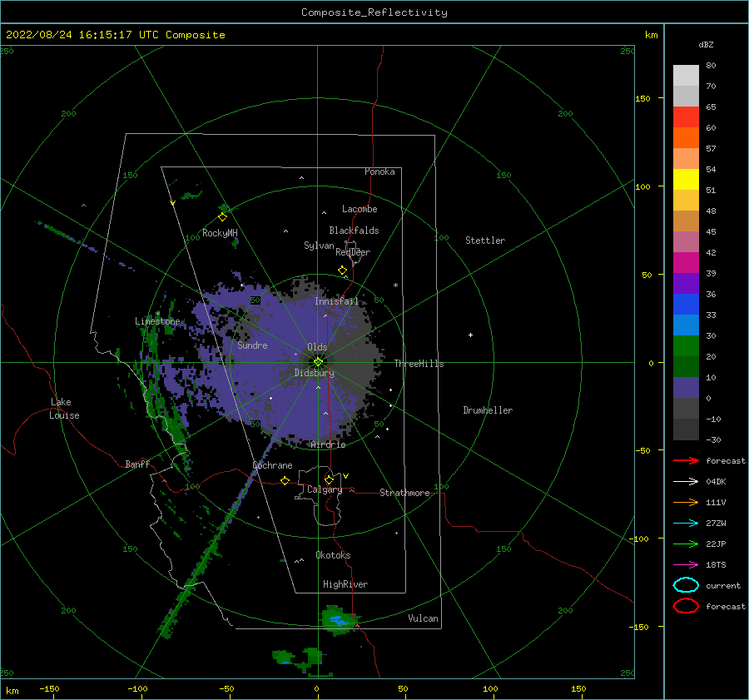Click the magenta 18TS arrow icon

click(686, 565)
